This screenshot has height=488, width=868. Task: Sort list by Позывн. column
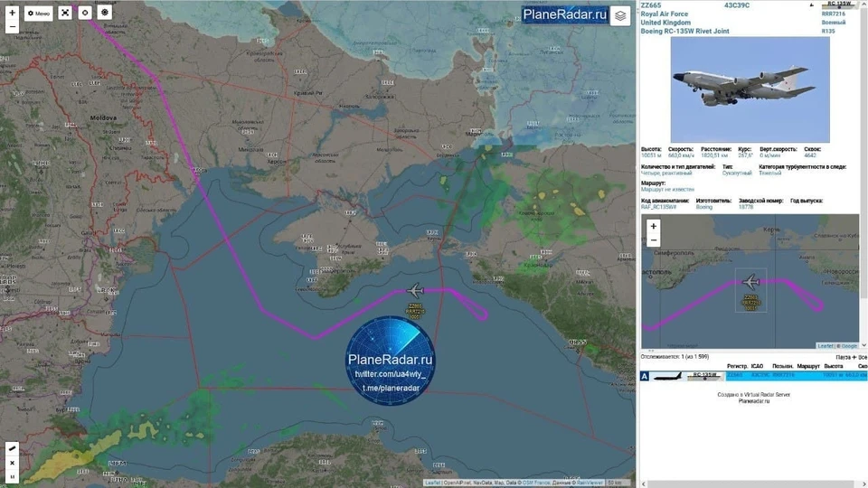(782, 366)
